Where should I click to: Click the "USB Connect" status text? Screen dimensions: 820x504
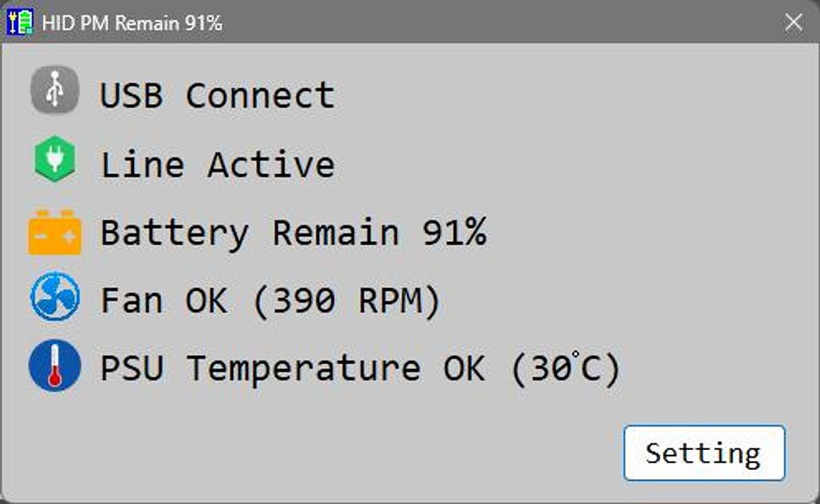point(217,95)
